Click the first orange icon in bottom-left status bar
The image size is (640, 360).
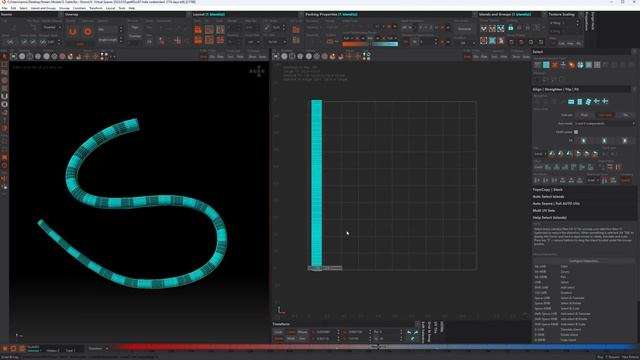pyautogui.click(x=5, y=349)
